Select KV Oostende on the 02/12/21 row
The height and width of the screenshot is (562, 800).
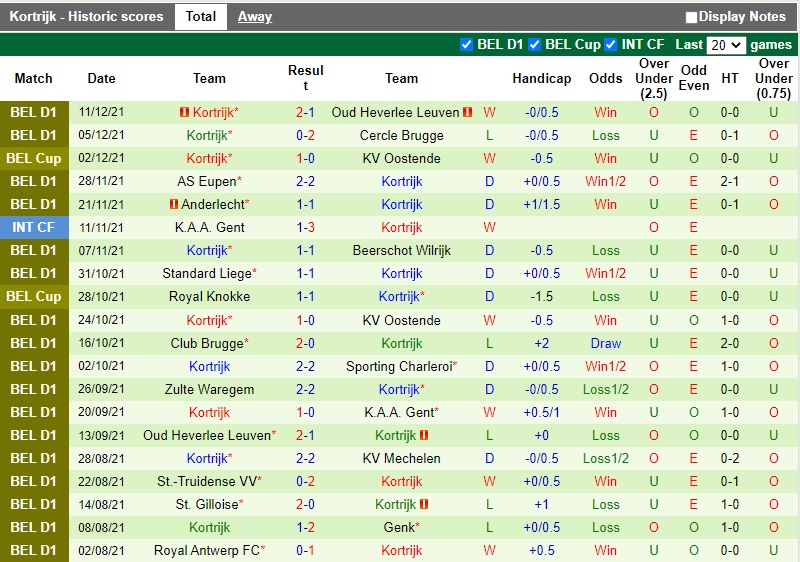[x=402, y=159]
